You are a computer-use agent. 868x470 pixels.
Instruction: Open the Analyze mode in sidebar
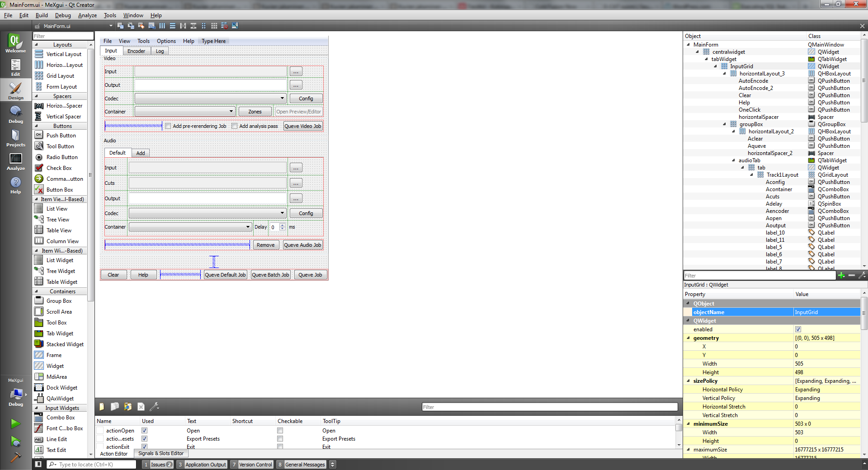tap(15, 161)
